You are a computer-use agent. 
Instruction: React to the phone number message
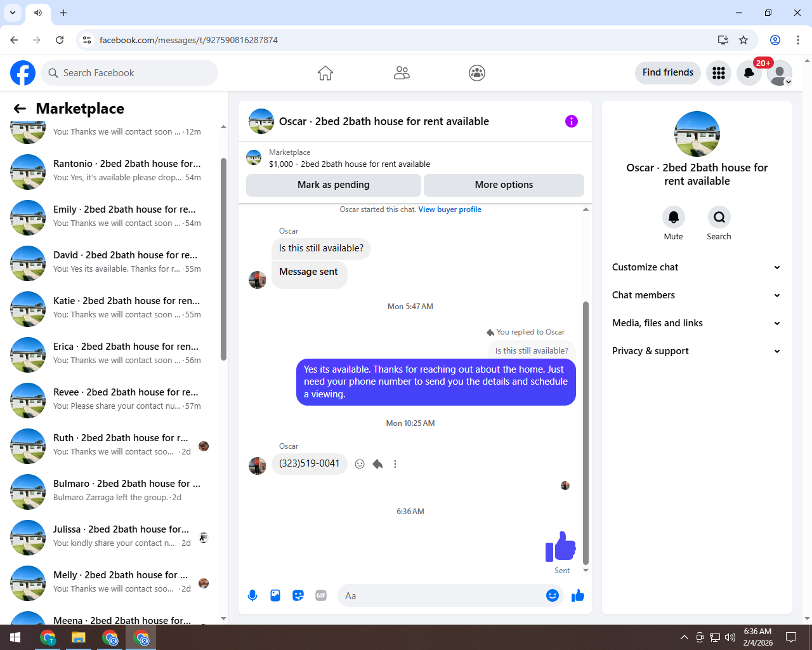(x=360, y=464)
